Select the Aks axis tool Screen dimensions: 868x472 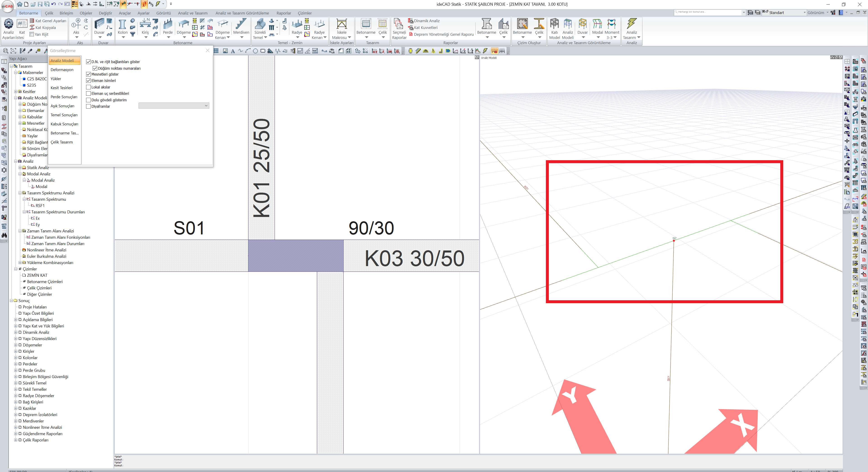point(76,28)
